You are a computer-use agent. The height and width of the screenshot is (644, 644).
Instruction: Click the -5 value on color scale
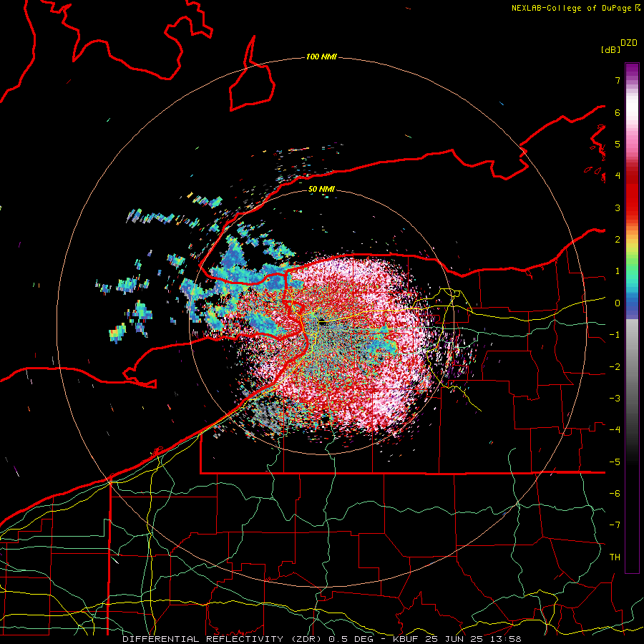coord(615,462)
